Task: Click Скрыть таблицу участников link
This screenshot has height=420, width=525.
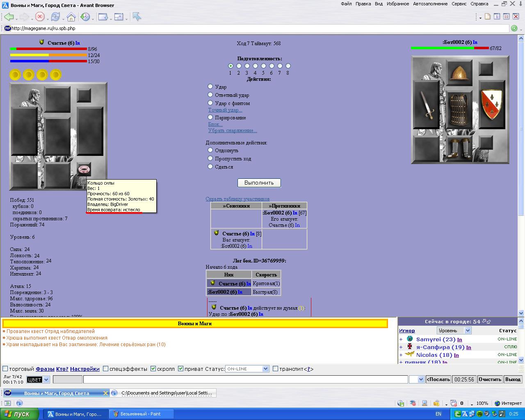Action: tap(237, 199)
